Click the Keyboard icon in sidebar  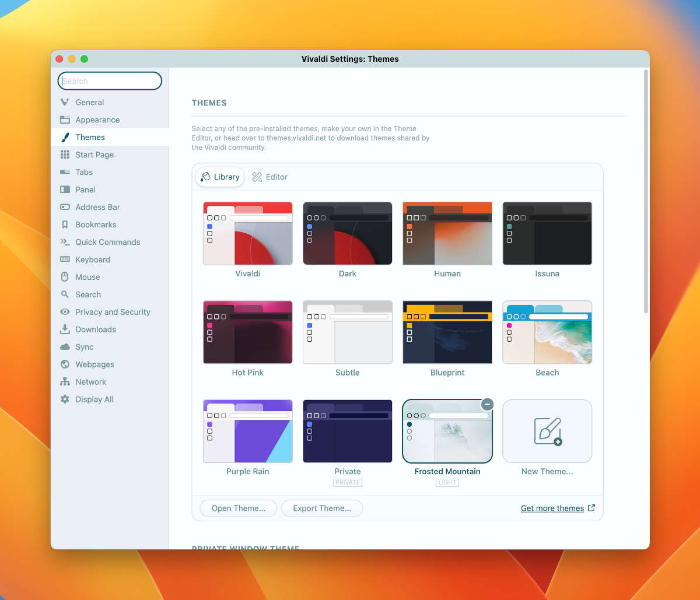pos(65,259)
